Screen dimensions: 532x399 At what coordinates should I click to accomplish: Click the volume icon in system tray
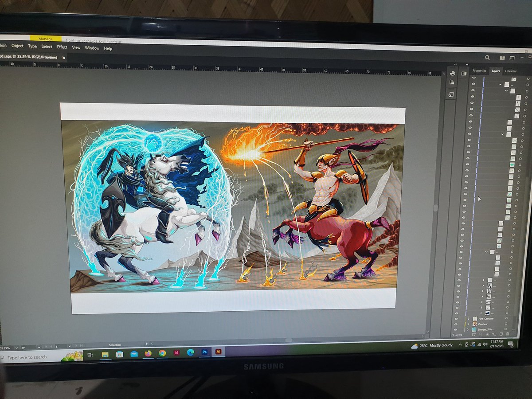(485, 344)
